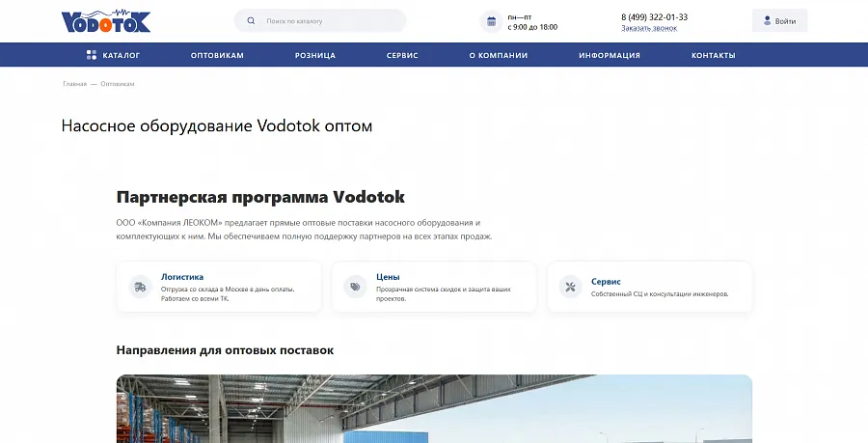Click text Отгрузка со склада в Москве
The height and width of the screenshot is (443, 868).
(206, 290)
